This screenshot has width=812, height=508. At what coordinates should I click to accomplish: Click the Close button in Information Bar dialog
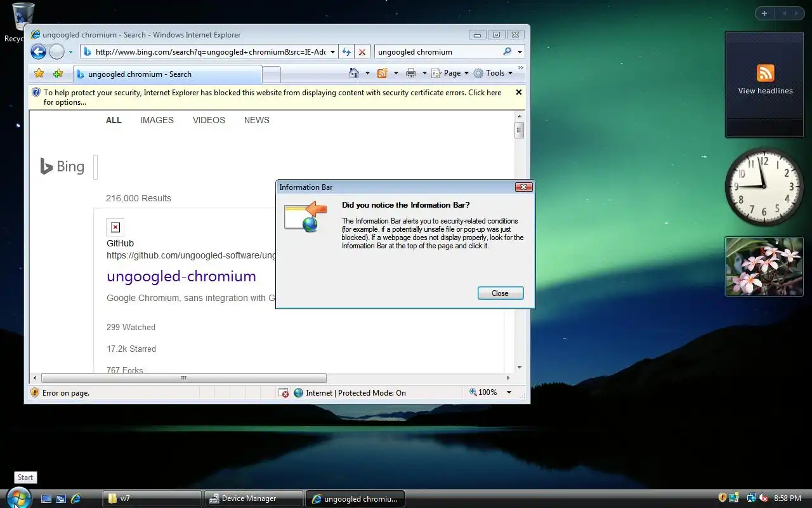[x=500, y=293]
